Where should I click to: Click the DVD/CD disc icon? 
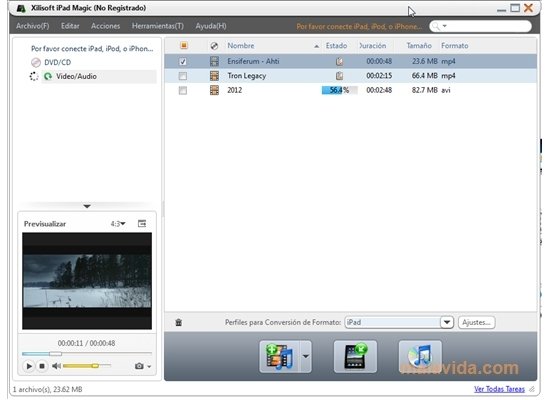[36, 62]
